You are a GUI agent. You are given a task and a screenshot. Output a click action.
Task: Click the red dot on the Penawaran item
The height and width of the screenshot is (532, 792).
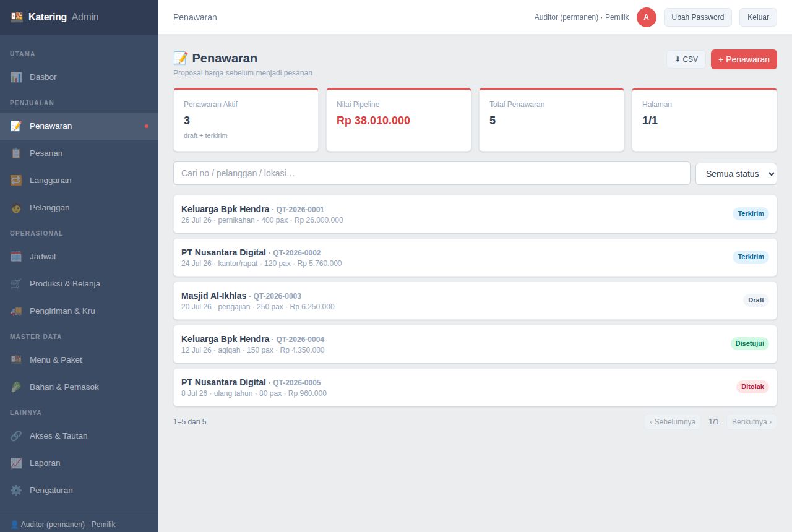[x=147, y=126]
